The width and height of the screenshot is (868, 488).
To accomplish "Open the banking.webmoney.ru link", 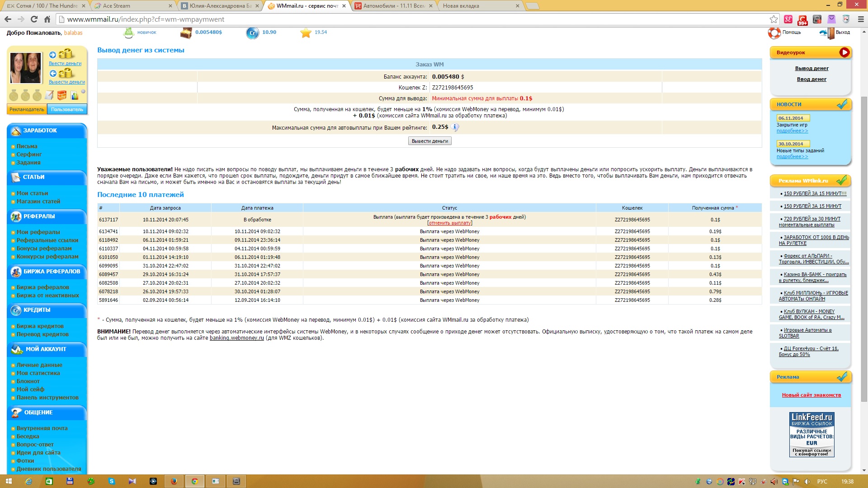I will pyautogui.click(x=236, y=338).
